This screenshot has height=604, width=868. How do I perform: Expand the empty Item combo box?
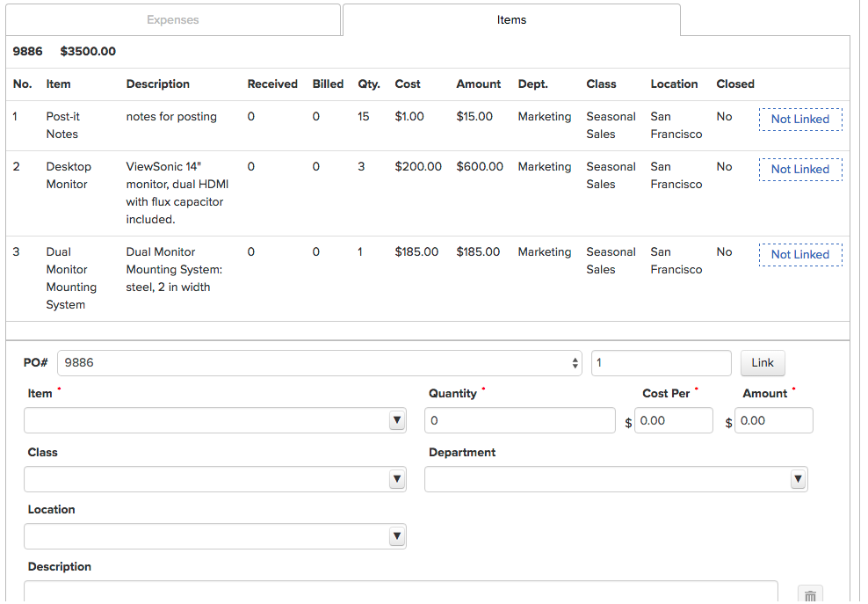[x=211, y=419]
